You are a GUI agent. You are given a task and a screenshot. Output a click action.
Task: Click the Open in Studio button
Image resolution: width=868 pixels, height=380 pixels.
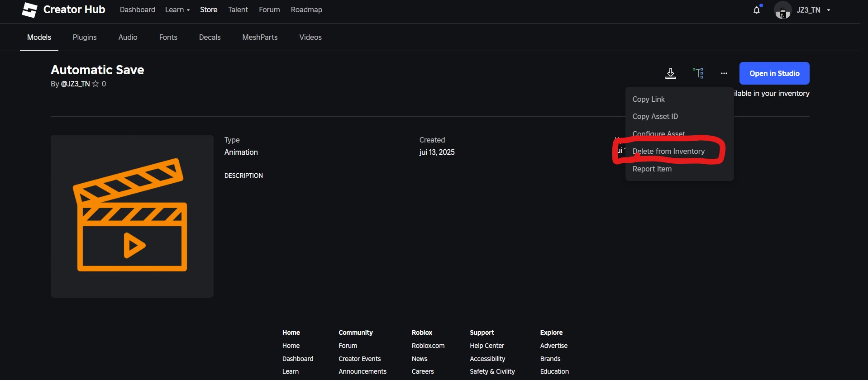774,73
